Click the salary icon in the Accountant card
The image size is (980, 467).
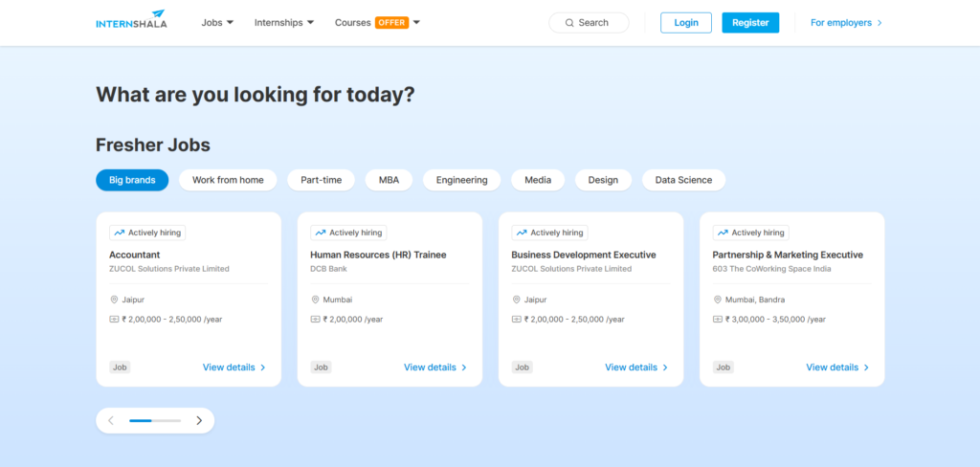click(114, 319)
